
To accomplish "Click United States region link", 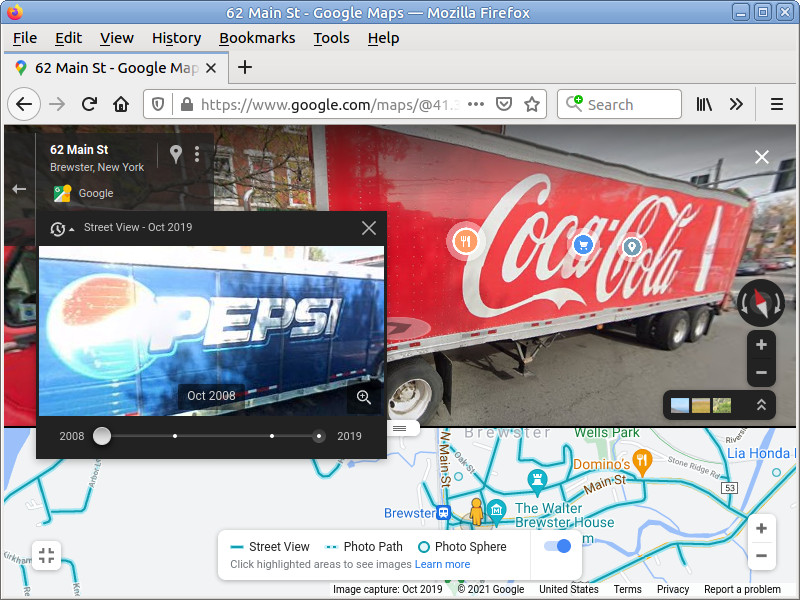I will [568, 589].
